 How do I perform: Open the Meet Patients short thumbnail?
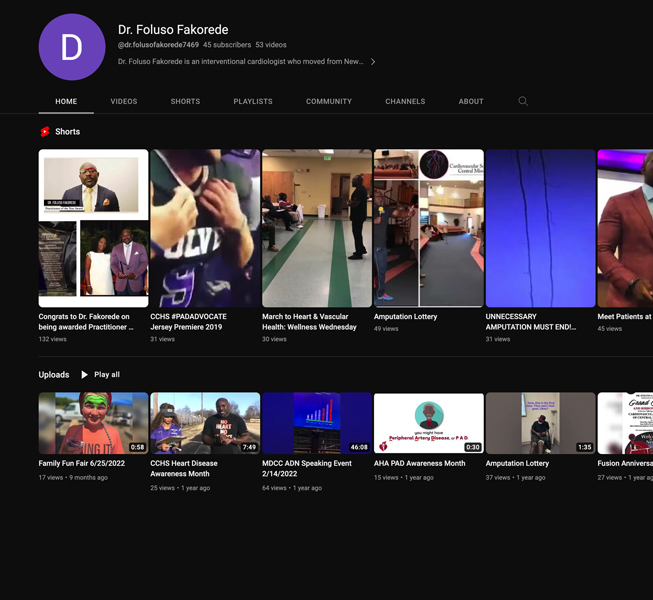click(x=625, y=228)
